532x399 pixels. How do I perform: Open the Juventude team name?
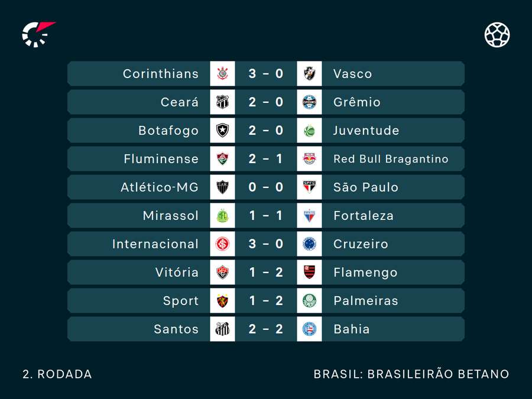coord(366,131)
